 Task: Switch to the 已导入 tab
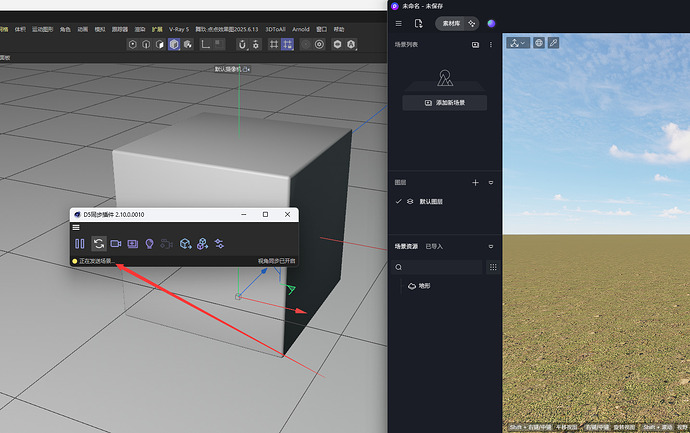435,246
